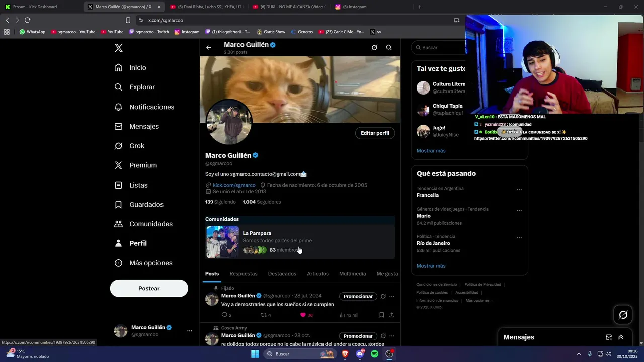The height and width of the screenshot is (362, 644).
Task: Click the Perfil person icon
Action: click(x=118, y=243)
